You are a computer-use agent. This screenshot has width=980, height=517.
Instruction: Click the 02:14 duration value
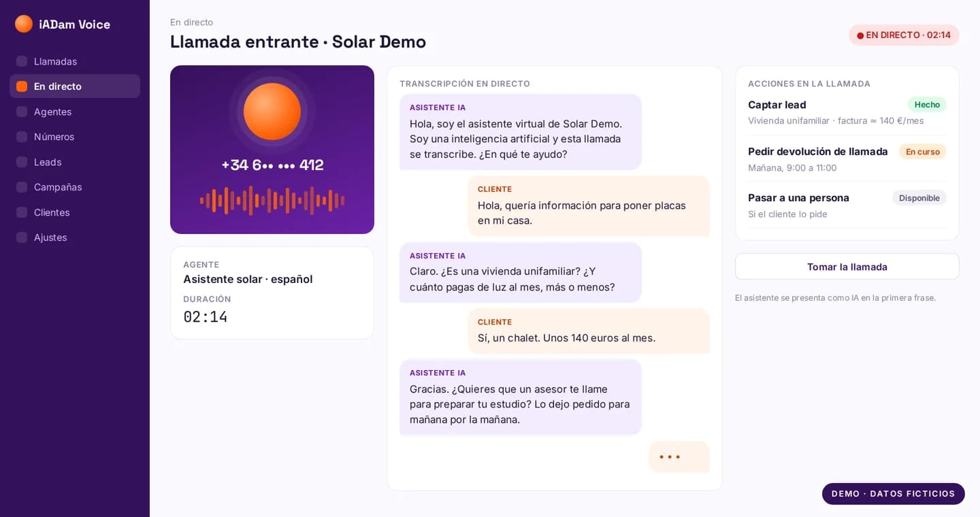pyautogui.click(x=206, y=317)
